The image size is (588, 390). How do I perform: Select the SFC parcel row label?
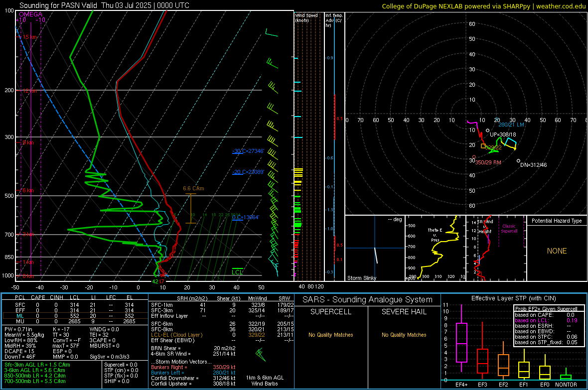click(x=20, y=305)
